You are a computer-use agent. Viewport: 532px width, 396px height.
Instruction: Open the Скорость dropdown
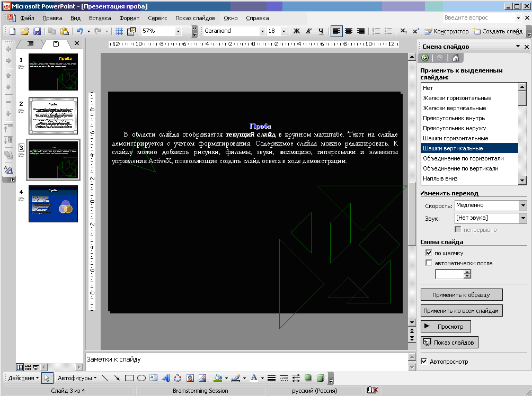point(523,205)
